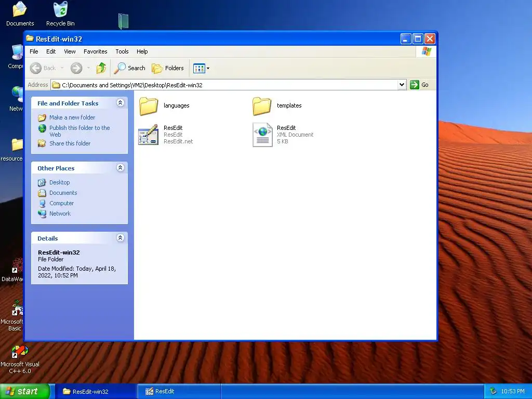
Task: Select the 'languages' folder name
Action: pyautogui.click(x=177, y=105)
